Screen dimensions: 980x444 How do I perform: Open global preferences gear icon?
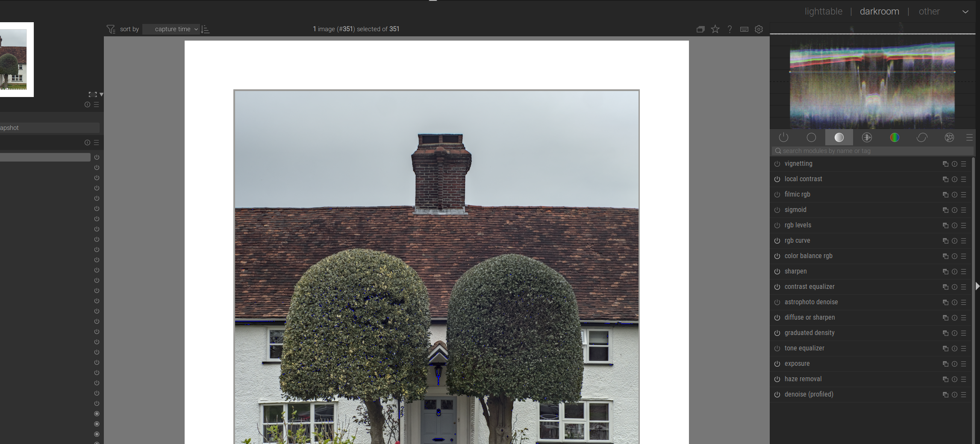pyautogui.click(x=759, y=29)
